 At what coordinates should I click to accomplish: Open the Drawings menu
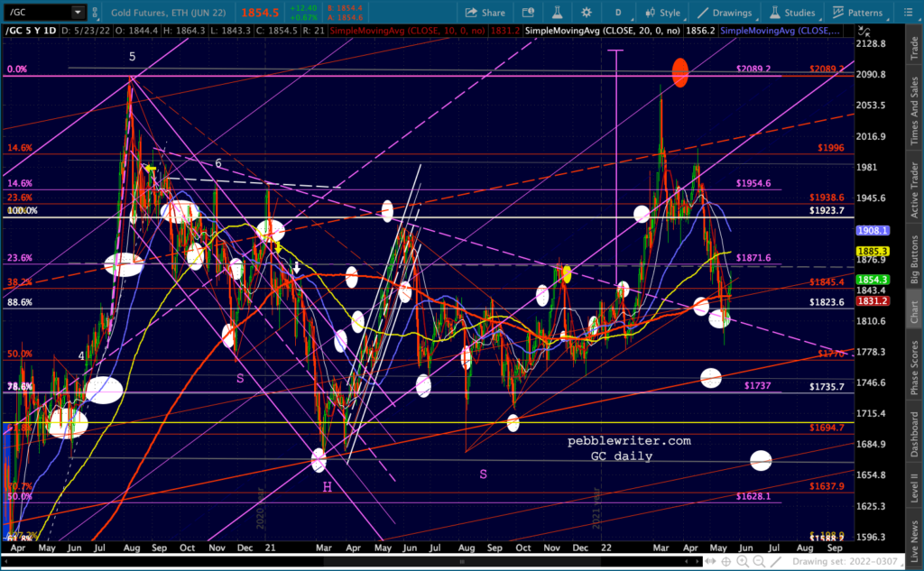pos(725,13)
